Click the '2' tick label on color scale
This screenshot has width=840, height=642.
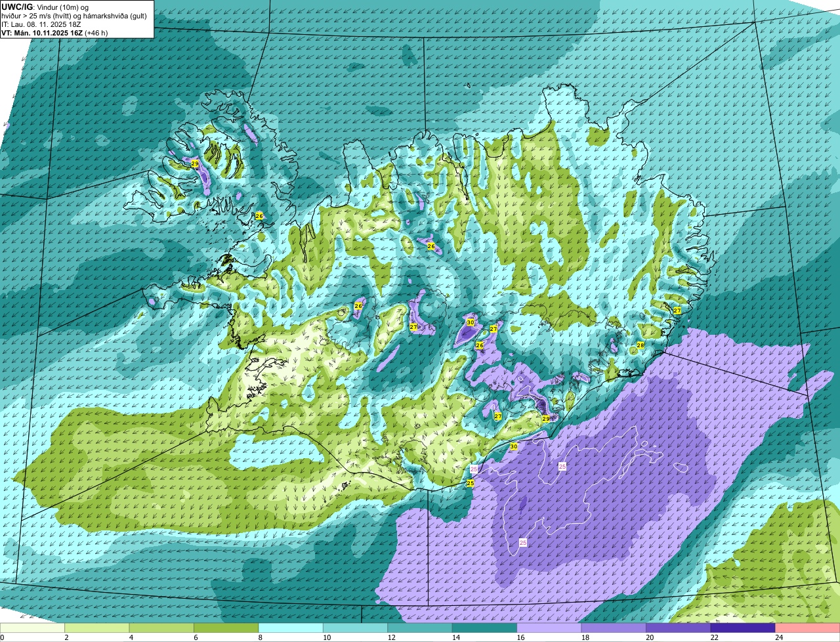point(66,637)
